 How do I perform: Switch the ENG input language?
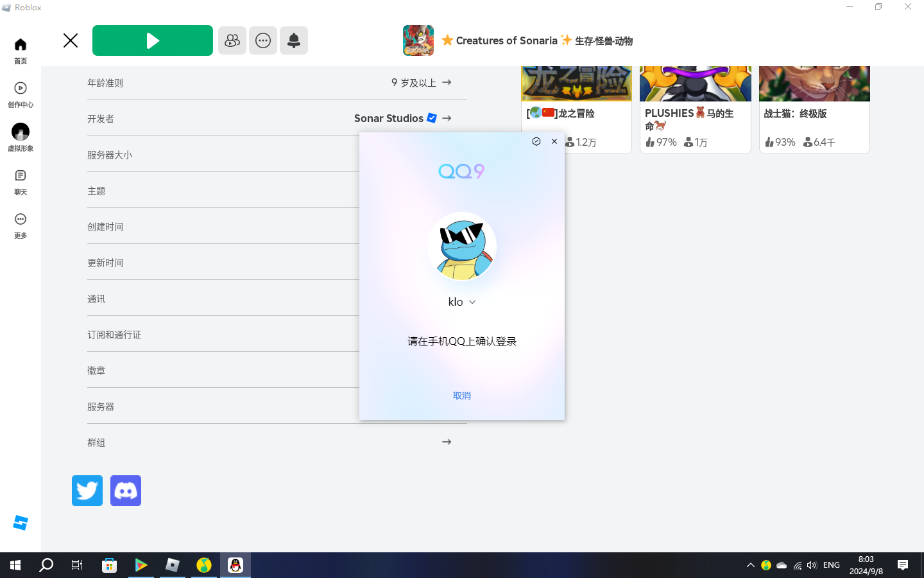tap(832, 565)
